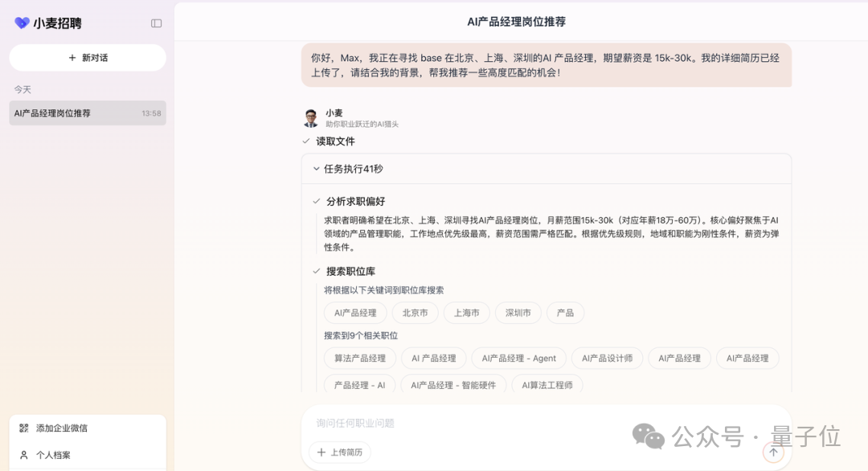Click the 上海市 keyword chip
Image resolution: width=868 pixels, height=471 pixels.
point(467,313)
